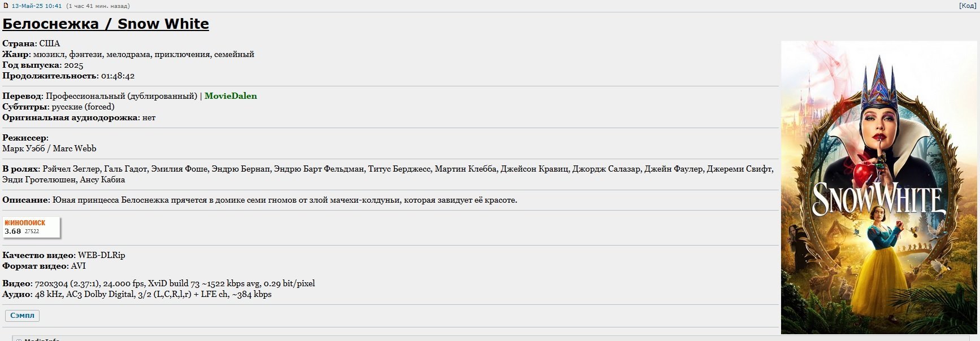This screenshot has width=980, height=341.
Task: Click the orange КиноПоиск logo text
Action: click(x=25, y=223)
